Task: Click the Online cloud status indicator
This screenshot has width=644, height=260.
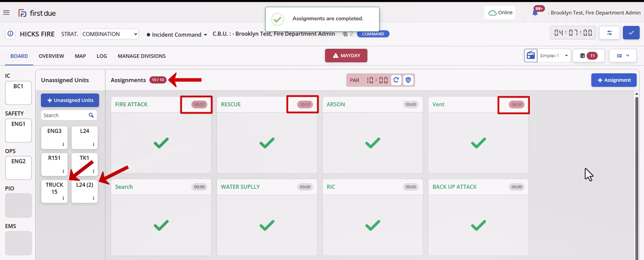Action: click(500, 13)
